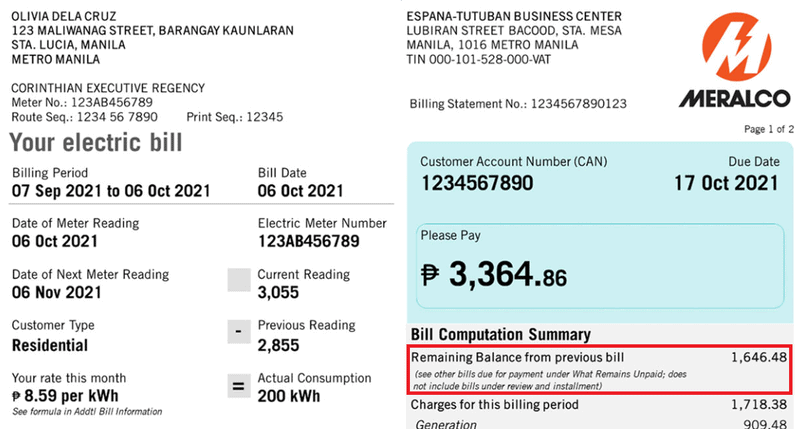The width and height of the screenshot is (800, 429).
Task: Click the blank gray box beside Current Reading
Action: [239, 280]
